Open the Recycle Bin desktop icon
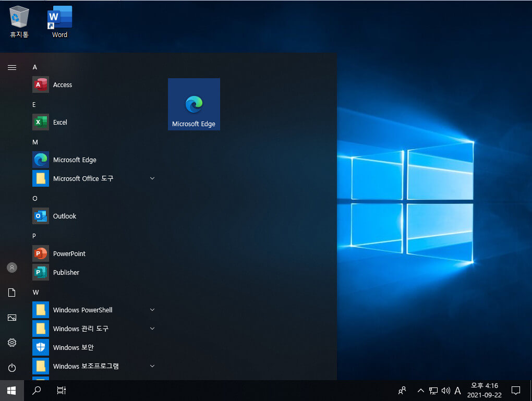 pyautogui.click(x=19, y=22)
